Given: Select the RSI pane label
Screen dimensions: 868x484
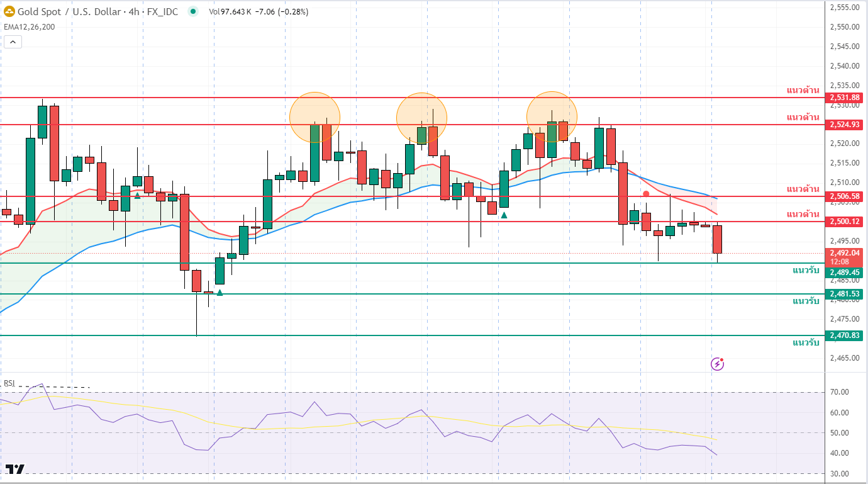Looking at the screenshot, I should [x=9, y=383].
